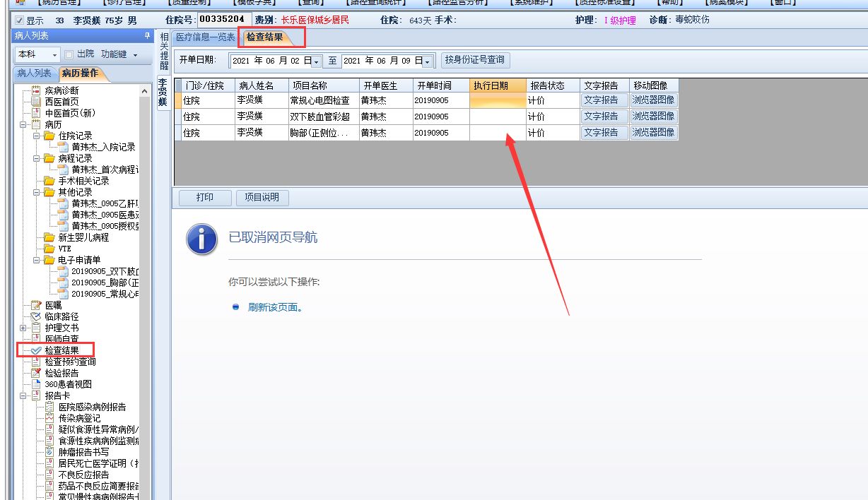Collapse the 电子申请单 tree node
This screenshot has width=868, height=500.
pos(37,260)
